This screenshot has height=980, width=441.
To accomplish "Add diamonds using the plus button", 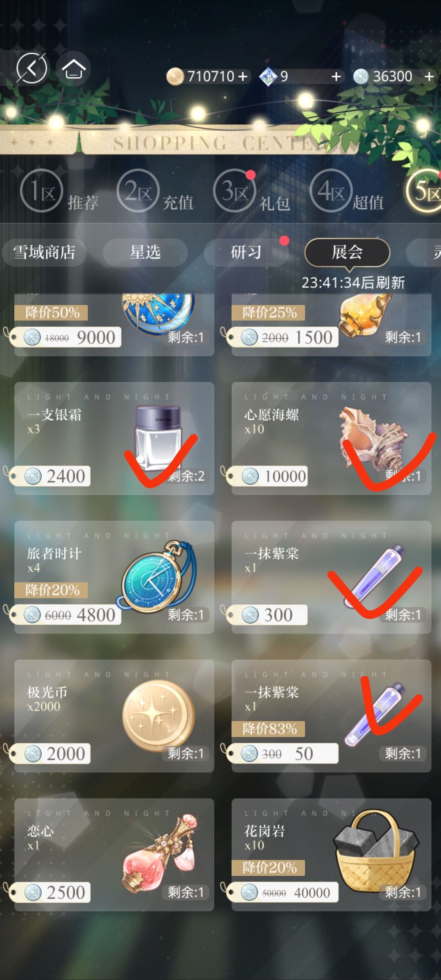I will click(336, 76).
